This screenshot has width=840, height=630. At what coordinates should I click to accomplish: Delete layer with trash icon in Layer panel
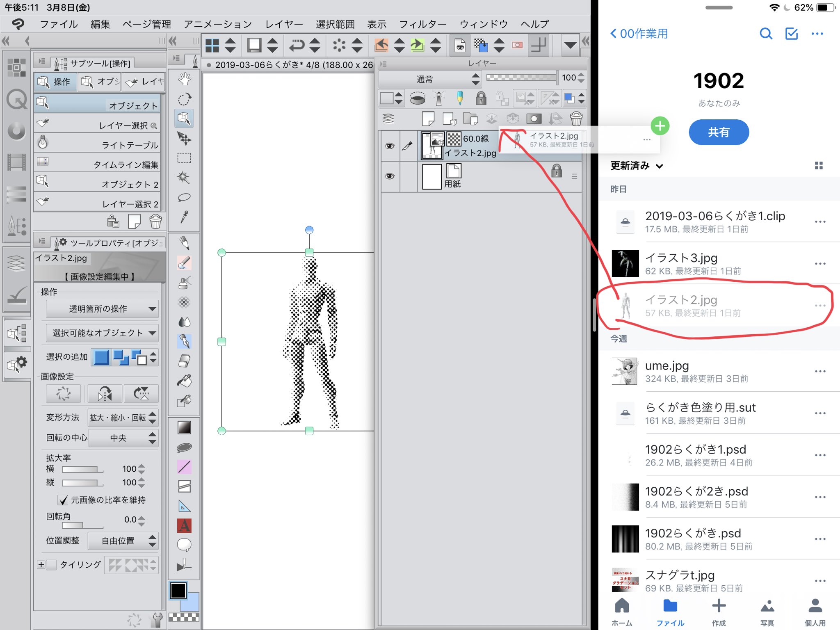[576, 119]
